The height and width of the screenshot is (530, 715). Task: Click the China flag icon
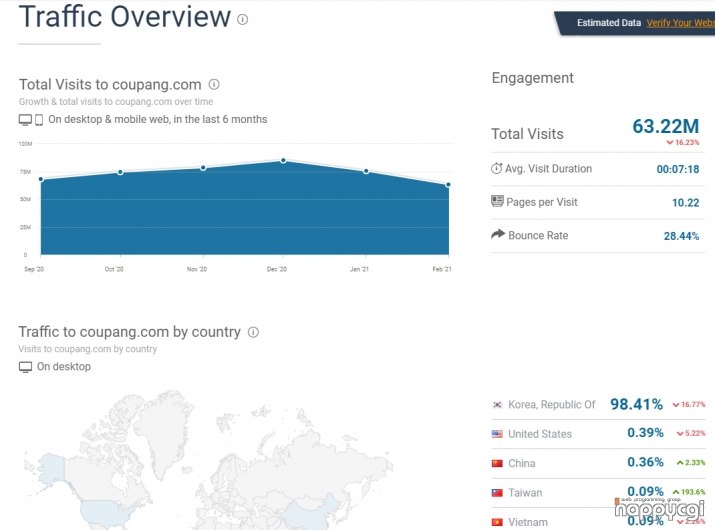tap(497, 463)
